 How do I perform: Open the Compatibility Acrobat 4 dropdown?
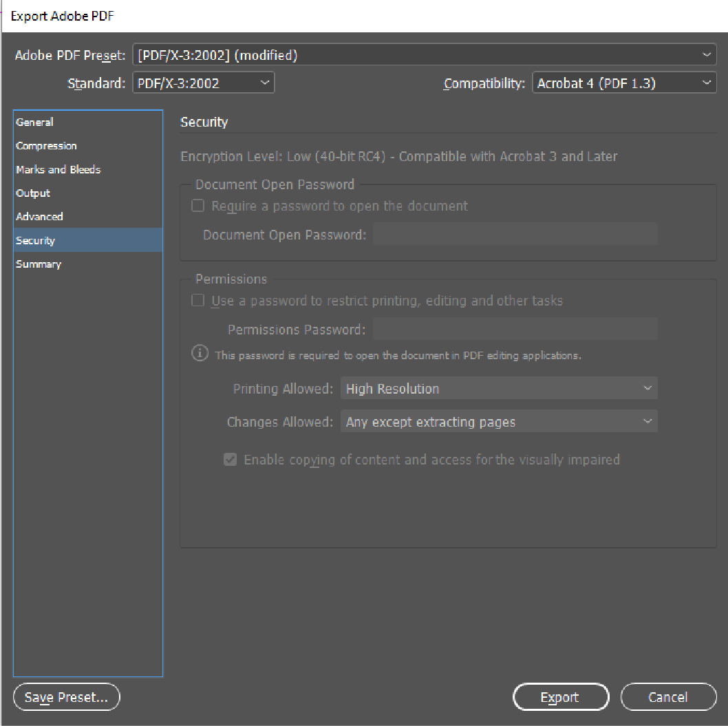point(624,83)
